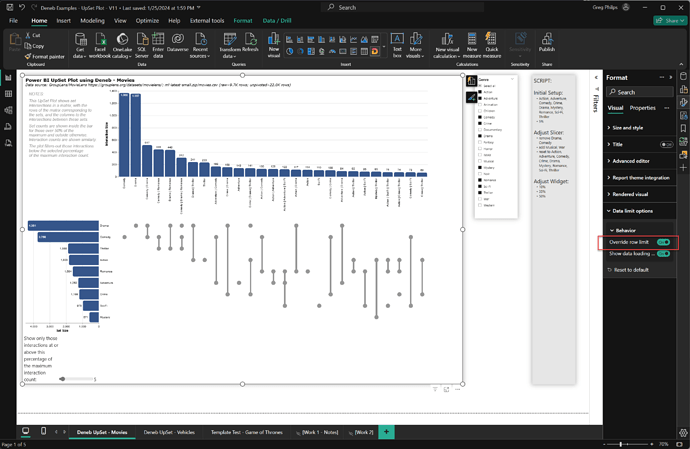This screenshot has height=449, width=690.
Task: Switch to Modeling ribbon tab
Action: pos(92,21)
